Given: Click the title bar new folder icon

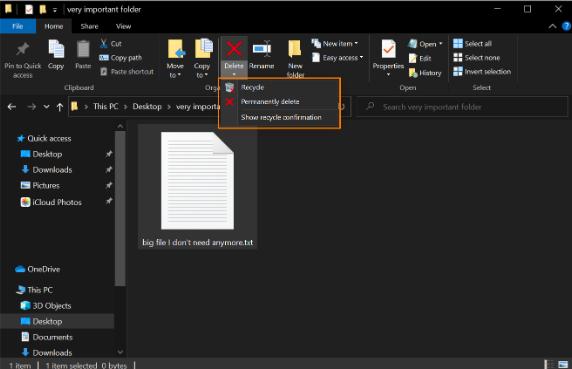Looking at the screenshot, I should [x=43, y=9].
